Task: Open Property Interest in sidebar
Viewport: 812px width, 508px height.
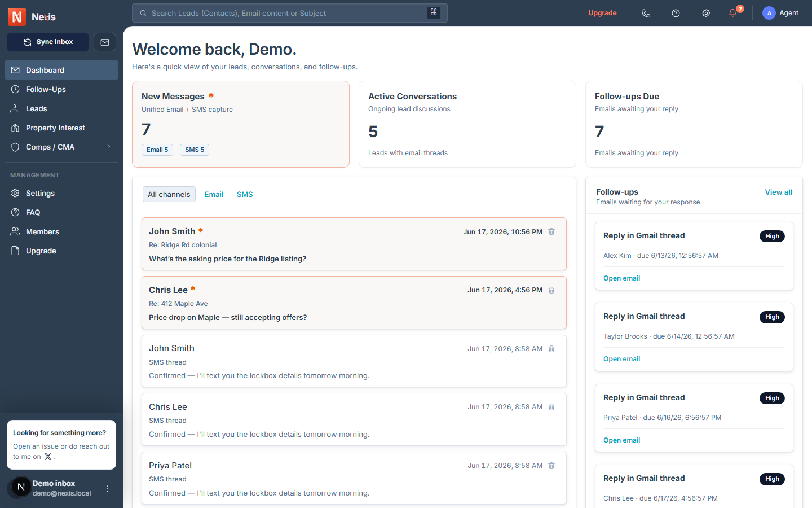Action: tap(61, 128)
